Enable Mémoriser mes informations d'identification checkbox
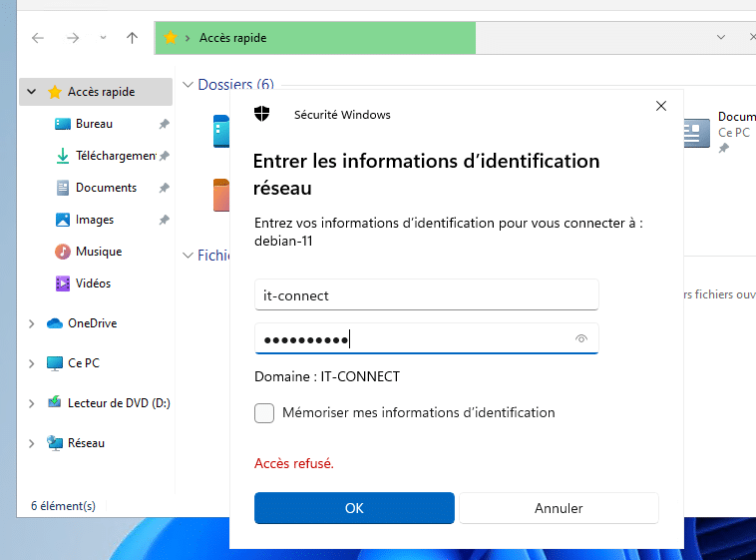 click(264, 413)
